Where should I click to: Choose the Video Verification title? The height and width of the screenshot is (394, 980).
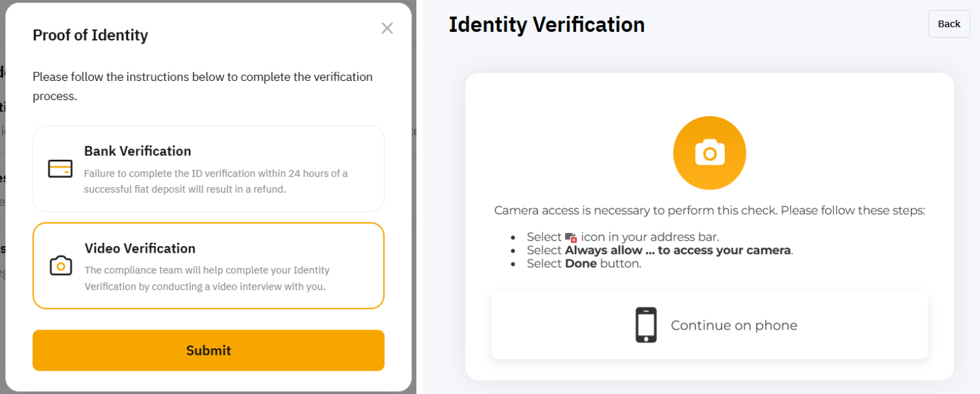tap(140, 249)
